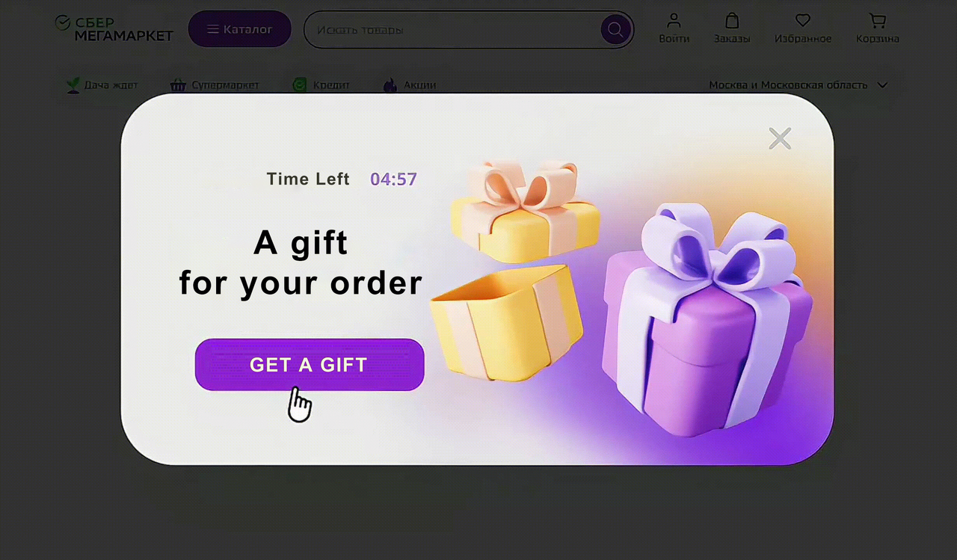Viewport: 957px width, 560px height.
Task: Expand the Москва и Московская область dropdown
Action: (x=798, y=85)
